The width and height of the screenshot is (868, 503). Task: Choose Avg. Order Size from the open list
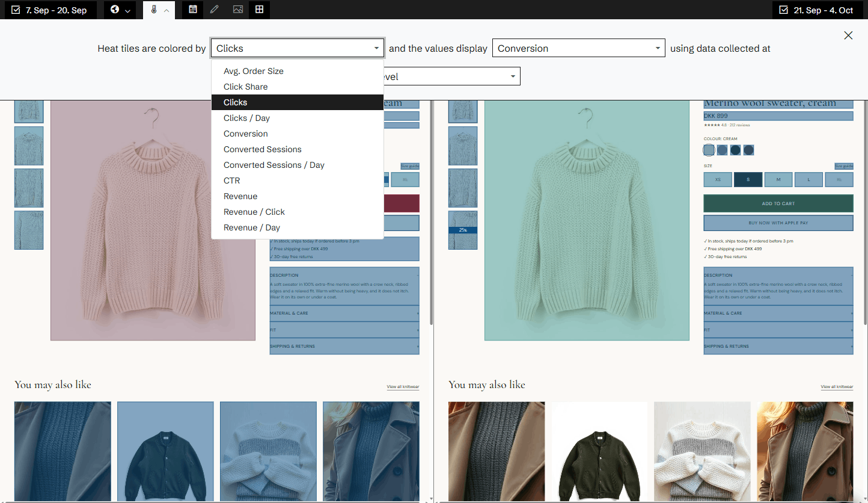298,71
